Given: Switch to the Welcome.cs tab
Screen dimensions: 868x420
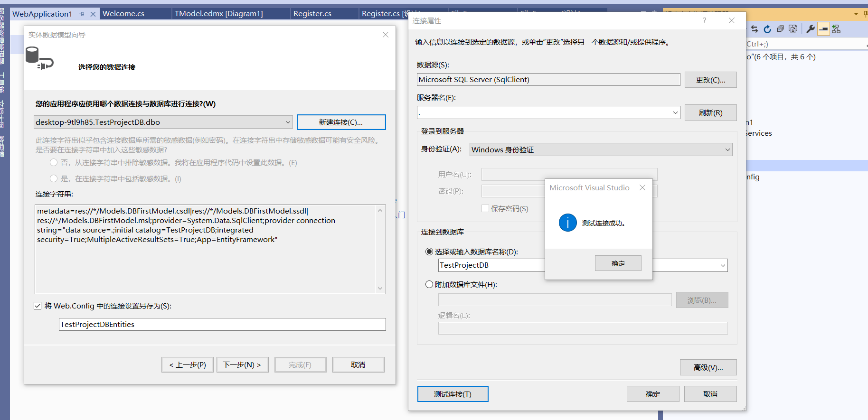Looking at the screenshot, I should (x=123, y=14).
